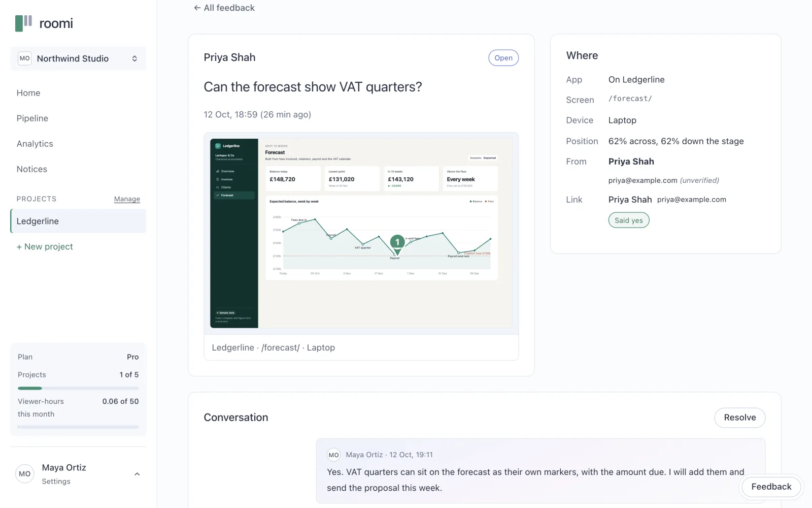Click the 12 Oct, 18:59 timestamp
Viewport: 812px width, 508px height.
(257, 115)
